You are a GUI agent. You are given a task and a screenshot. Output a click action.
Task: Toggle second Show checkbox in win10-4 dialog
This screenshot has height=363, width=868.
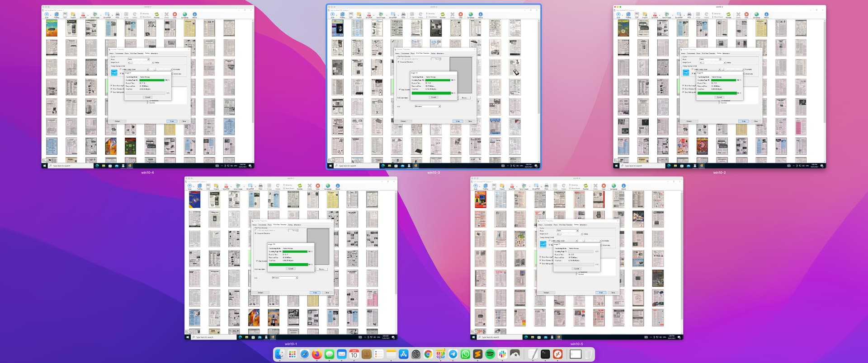tap(111, 89)
